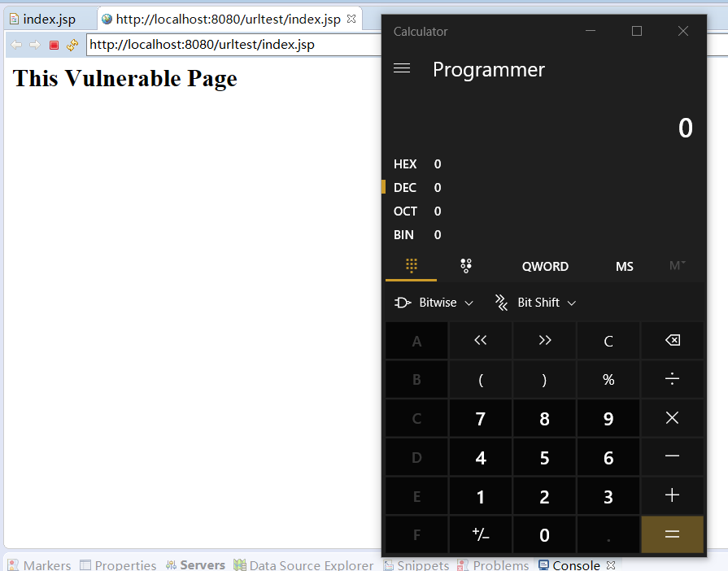Image resolution: width=728 pixels, height=571 pixels.
Task: Click the browser URL address field
Action: click(232, 45)
